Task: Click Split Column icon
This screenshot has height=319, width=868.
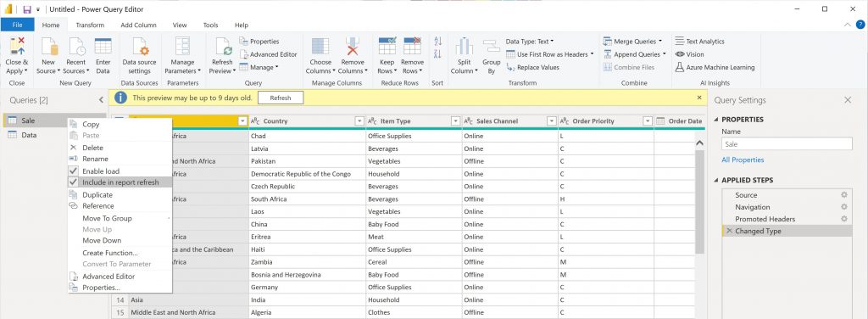Action: click(464, 46)
